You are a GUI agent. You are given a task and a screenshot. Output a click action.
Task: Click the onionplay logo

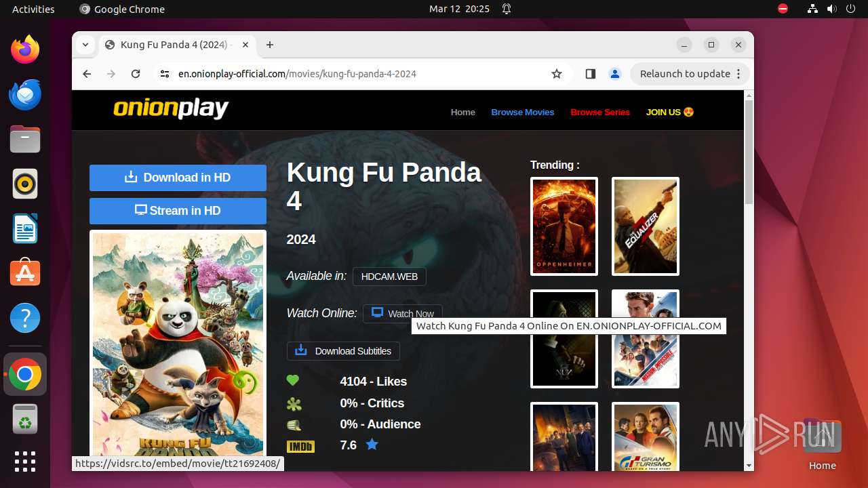(x=171, y=108)
